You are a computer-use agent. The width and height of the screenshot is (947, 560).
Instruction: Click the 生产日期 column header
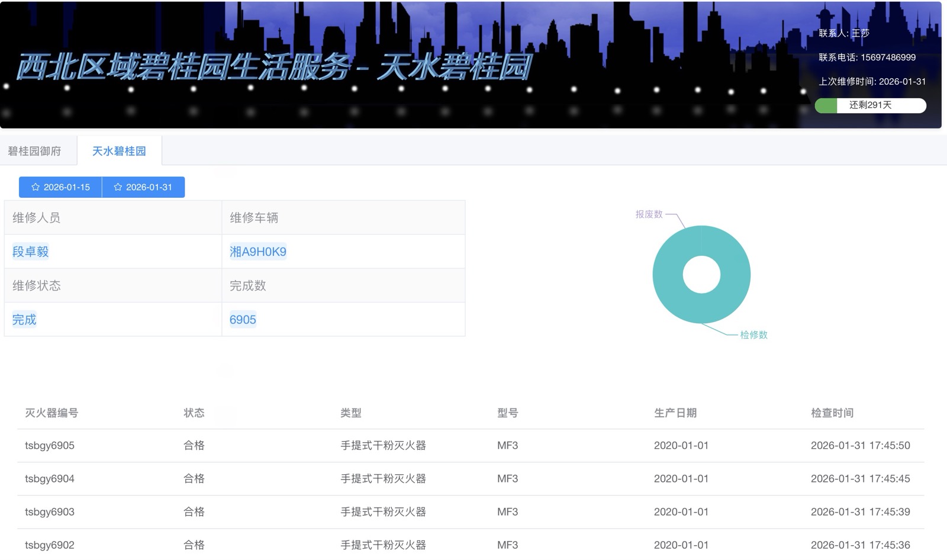pyautogui.click(x=675, y=413)
